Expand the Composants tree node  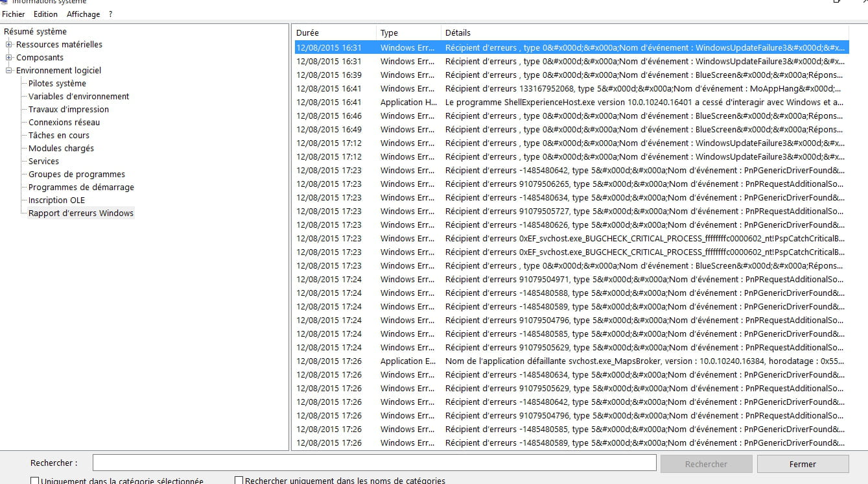tap(9, 58)
